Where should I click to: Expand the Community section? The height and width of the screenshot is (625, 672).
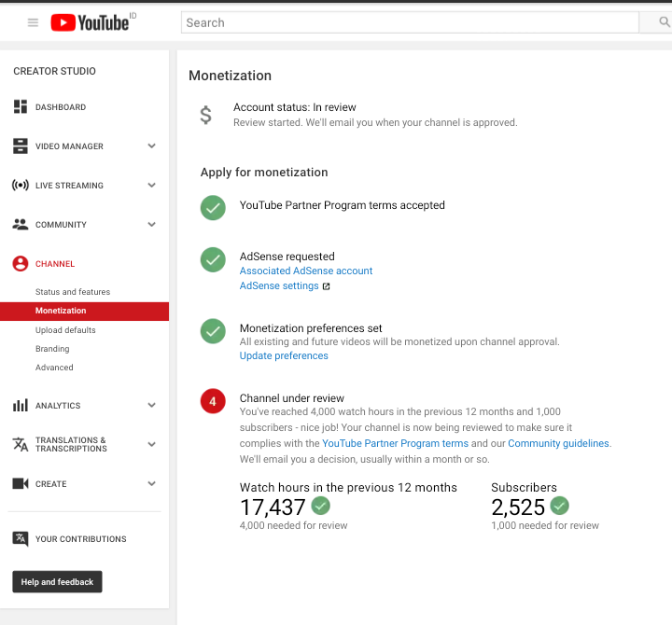152,225
